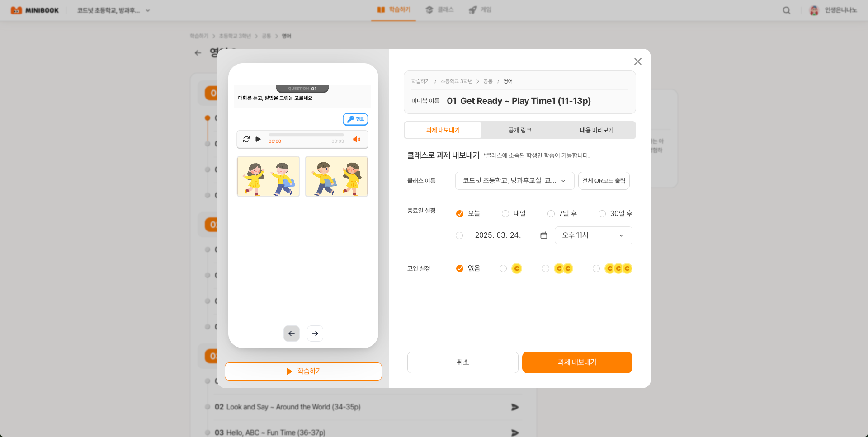Click the replay audio icon
Screen dimensions: 868x437
[x=246, y=139]
